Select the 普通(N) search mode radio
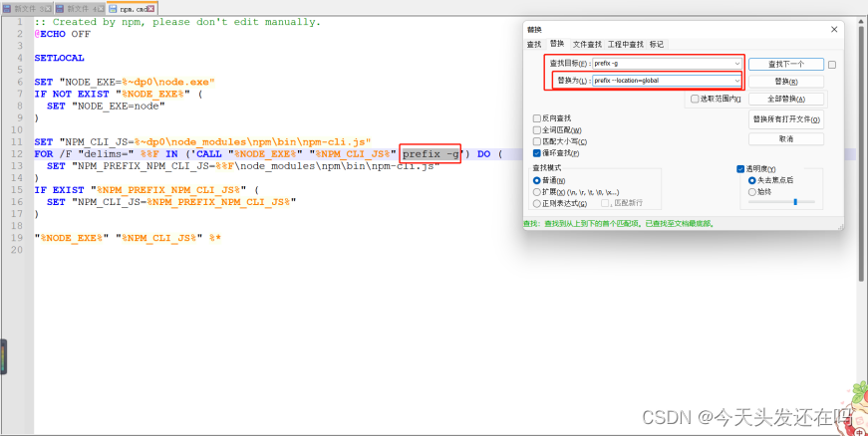Image resolution: width=868 pixels, height=436 pixels. click(536, 181)
